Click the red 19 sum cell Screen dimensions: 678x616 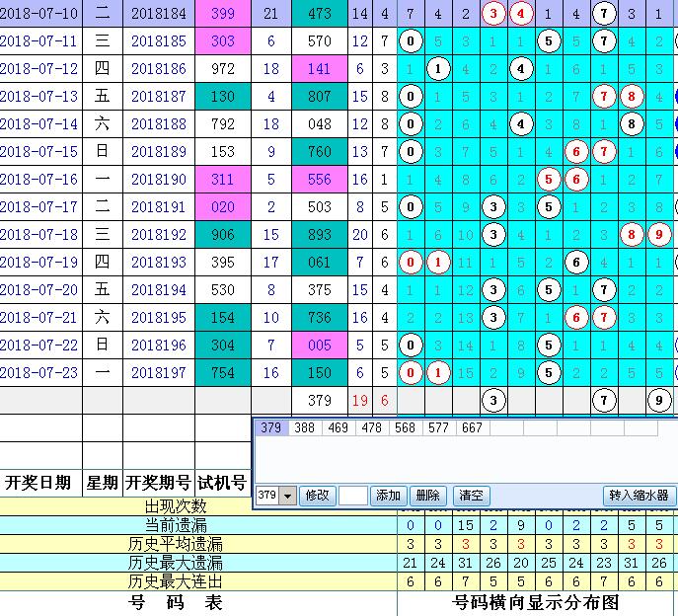(x=360, y=401)
